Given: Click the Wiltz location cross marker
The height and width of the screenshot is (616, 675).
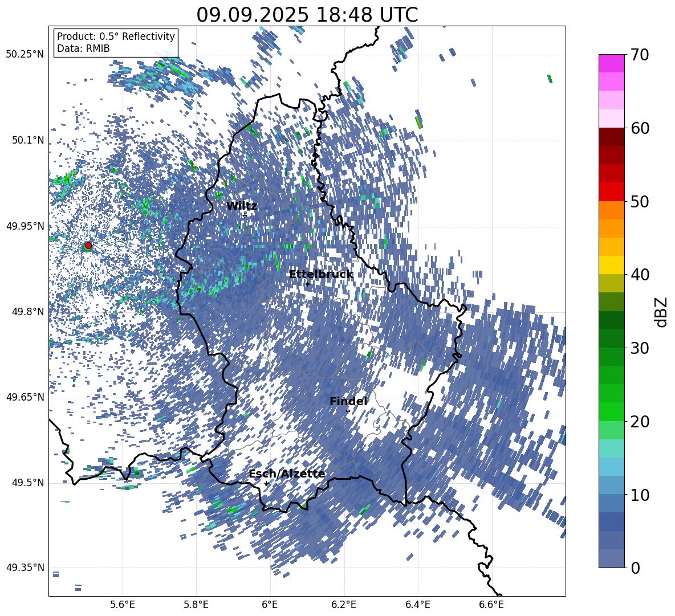Looking at the screenshot, I should pos(245,215).
